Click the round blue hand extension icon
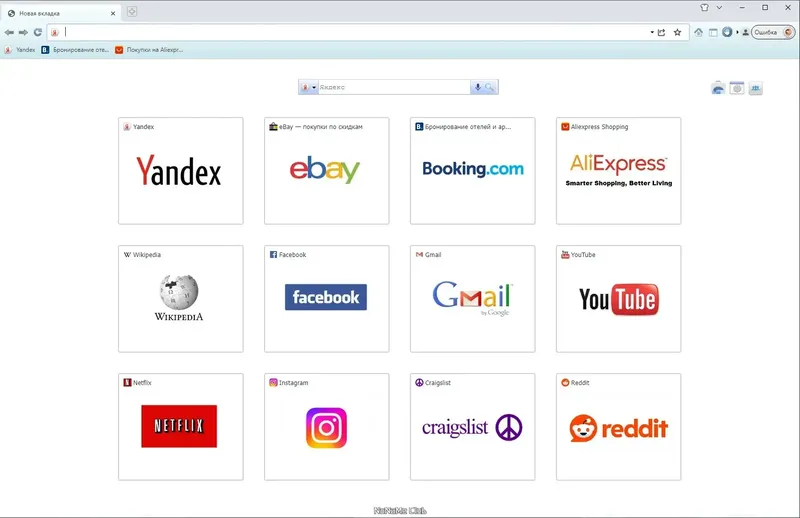The image size is (800, 518). [727, 32]
